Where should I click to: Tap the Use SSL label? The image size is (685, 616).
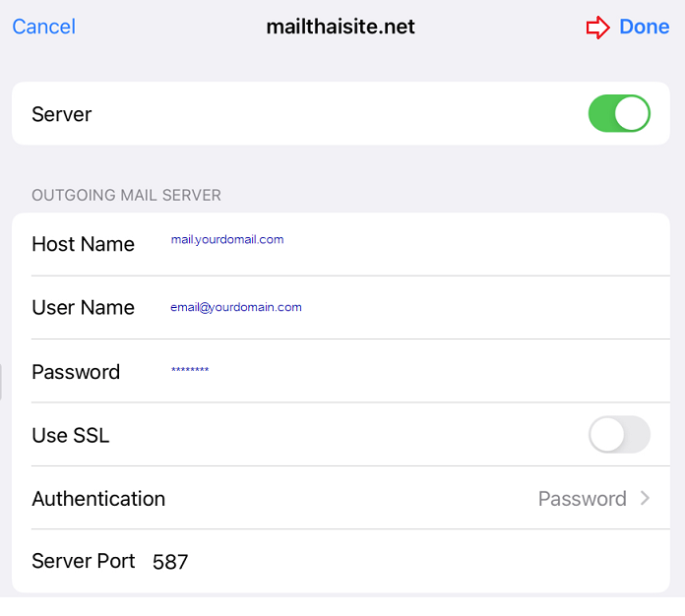tap(70, 435)
